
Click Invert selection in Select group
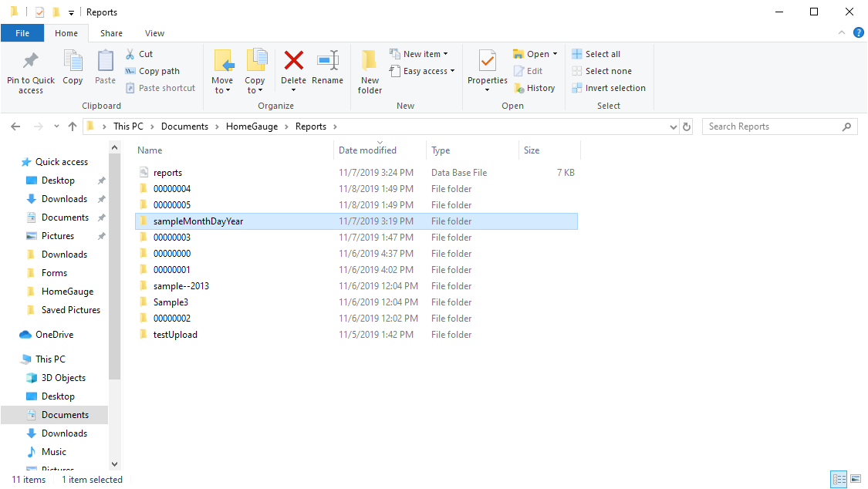coord(609,88)
